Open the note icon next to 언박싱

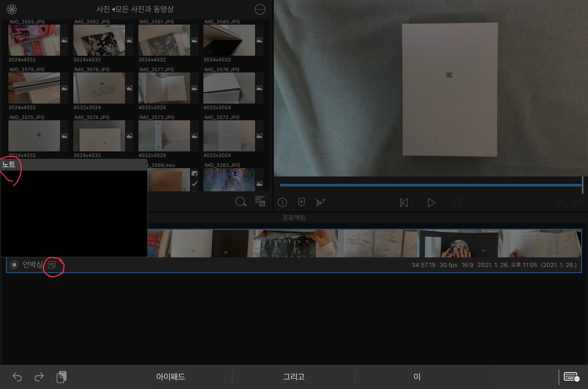[52, 265]
